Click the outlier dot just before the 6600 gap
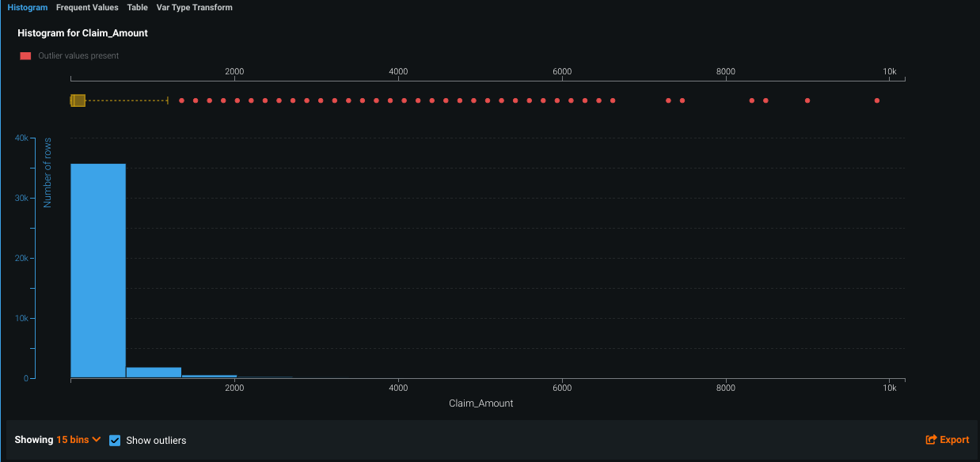The image size is (980, 462). (x=613, y=100)
